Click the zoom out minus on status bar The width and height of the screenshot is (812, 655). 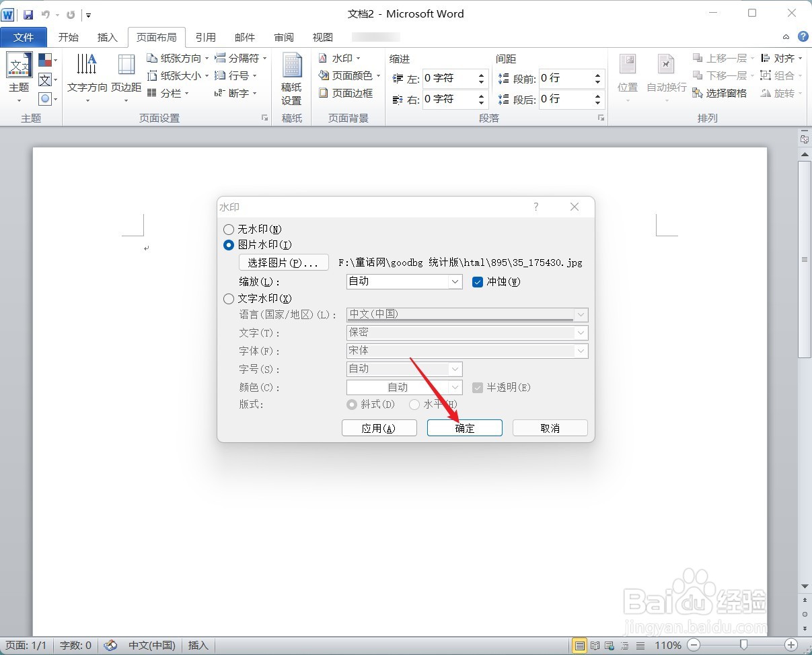[694, 645]
